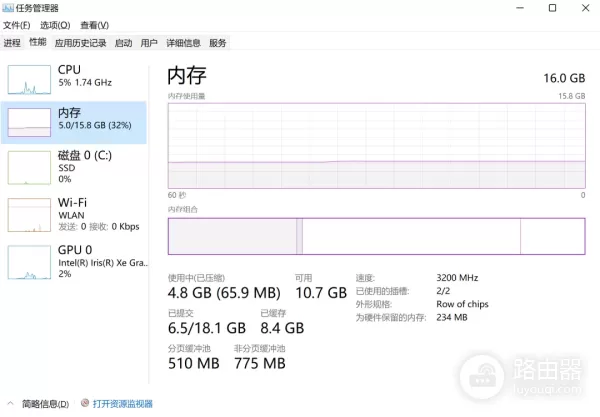Screen dimensions: 600x417
Task: Switch to the 服务 tab
Action: [x=218, y=43]
